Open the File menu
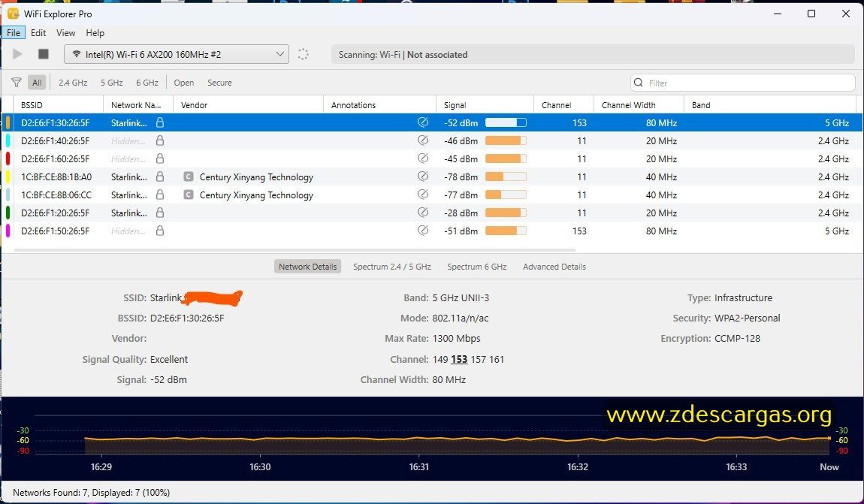 (14, 33)
